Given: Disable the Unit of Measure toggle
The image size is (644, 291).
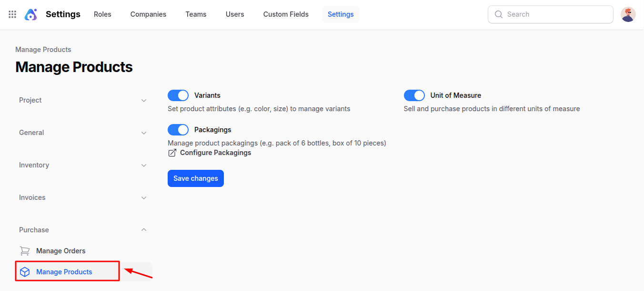Looking at the screenshot, I should [x=414, y=95].
